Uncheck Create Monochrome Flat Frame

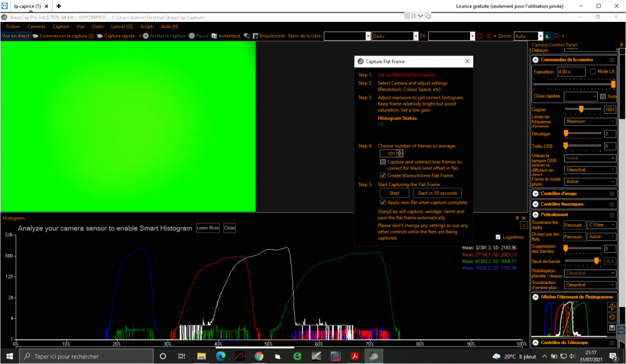click(x=383, y=176)
